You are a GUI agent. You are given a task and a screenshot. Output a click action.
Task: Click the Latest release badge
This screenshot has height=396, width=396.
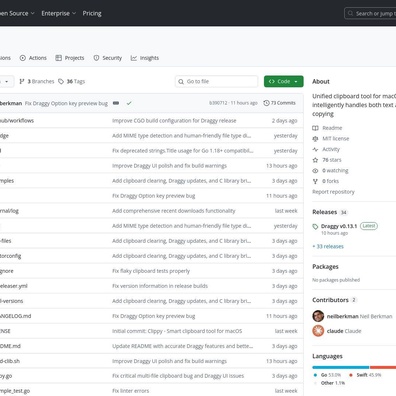(x=369, y=226)
